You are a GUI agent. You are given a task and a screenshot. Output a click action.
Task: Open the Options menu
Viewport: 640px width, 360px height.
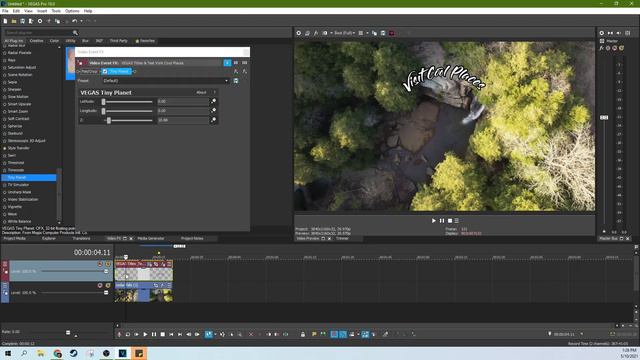[x=72, y=11]
